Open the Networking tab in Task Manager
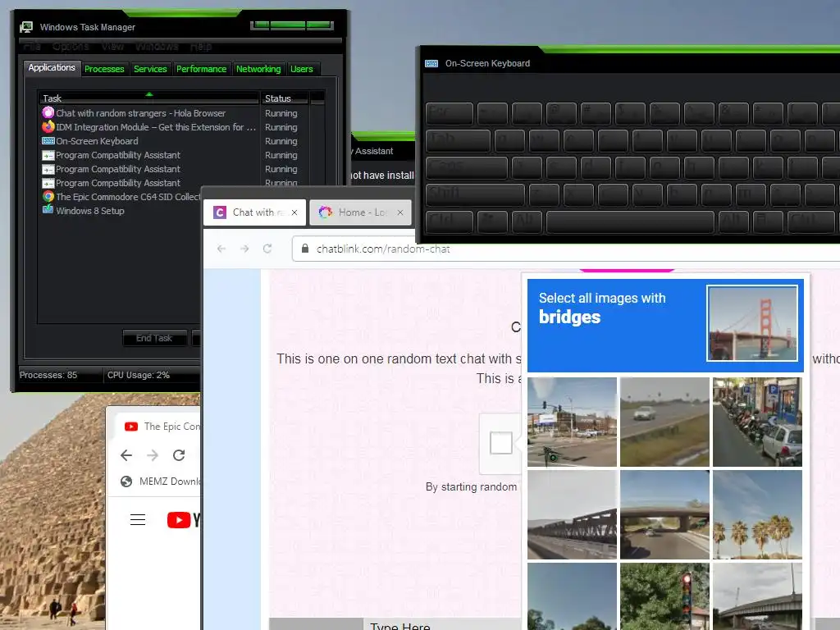Screen dimensions: 840x630 coord(258,69)
